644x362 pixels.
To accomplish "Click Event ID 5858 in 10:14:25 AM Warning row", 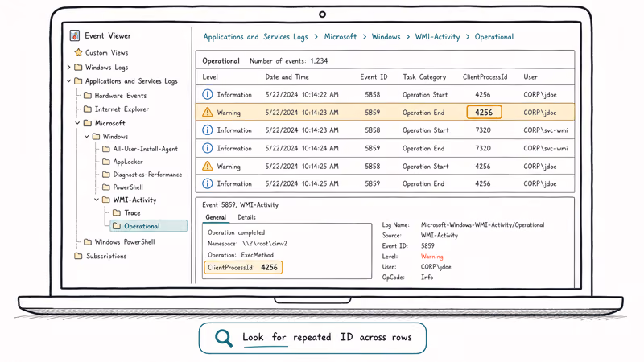I will click(373, 166).
